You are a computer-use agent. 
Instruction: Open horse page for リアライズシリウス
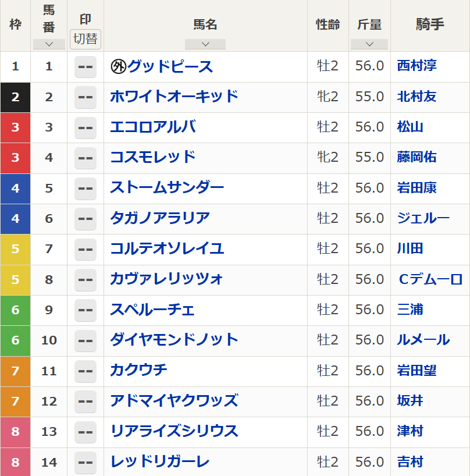(174, 431)
